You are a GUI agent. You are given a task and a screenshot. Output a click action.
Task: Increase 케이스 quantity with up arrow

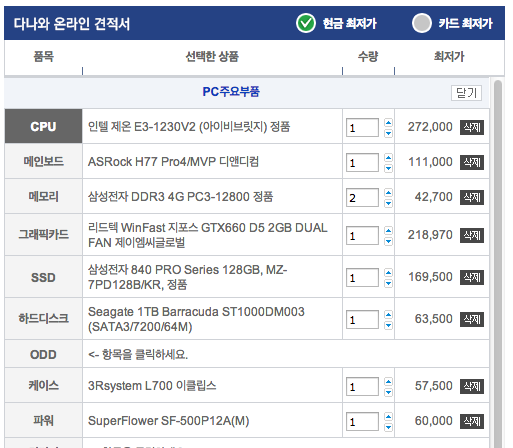388,382
